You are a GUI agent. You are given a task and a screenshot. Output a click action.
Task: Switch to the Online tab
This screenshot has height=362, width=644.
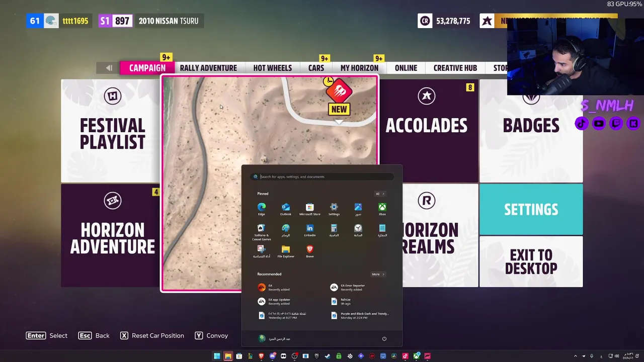(x=406, y=68)
